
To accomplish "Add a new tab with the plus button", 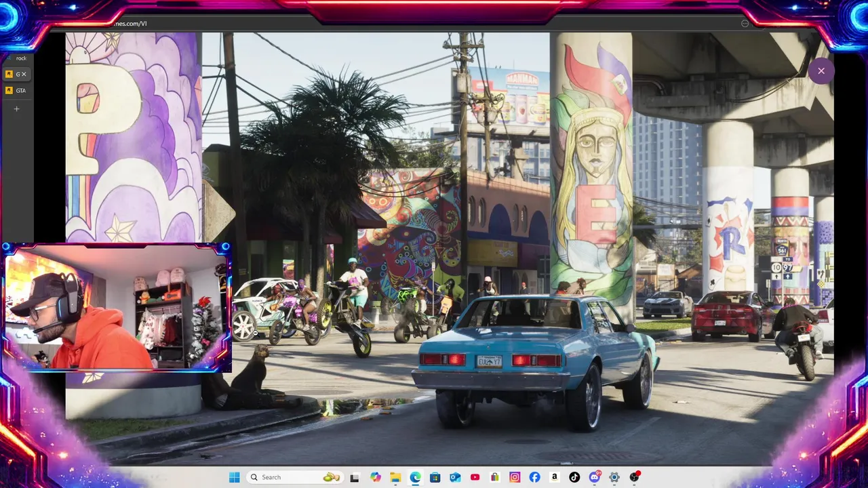I will click(x=17, y=108).
